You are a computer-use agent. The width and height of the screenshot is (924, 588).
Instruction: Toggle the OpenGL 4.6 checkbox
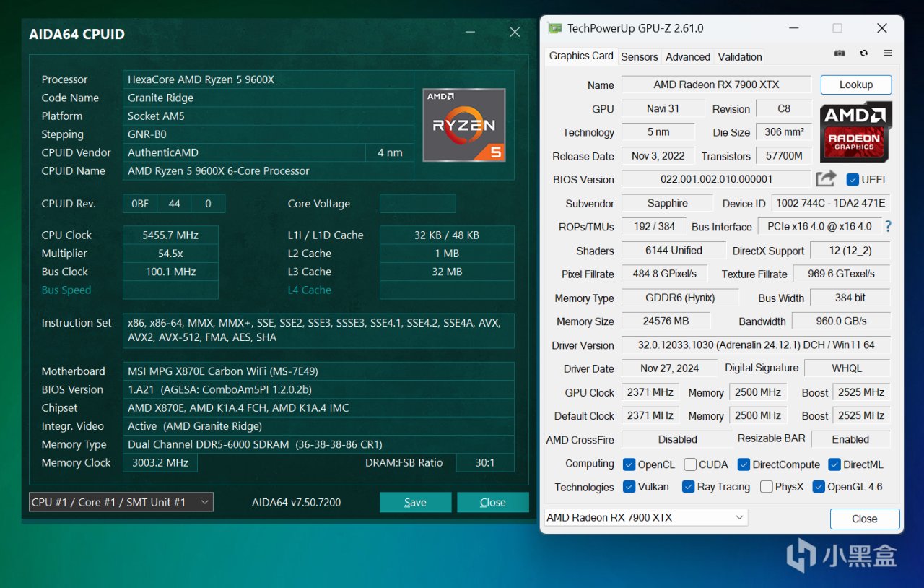pos(819,486)
